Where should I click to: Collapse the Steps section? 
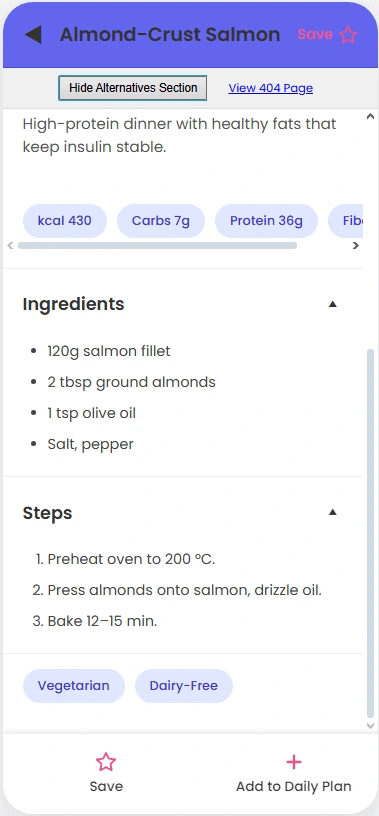(x=333, y=512)
